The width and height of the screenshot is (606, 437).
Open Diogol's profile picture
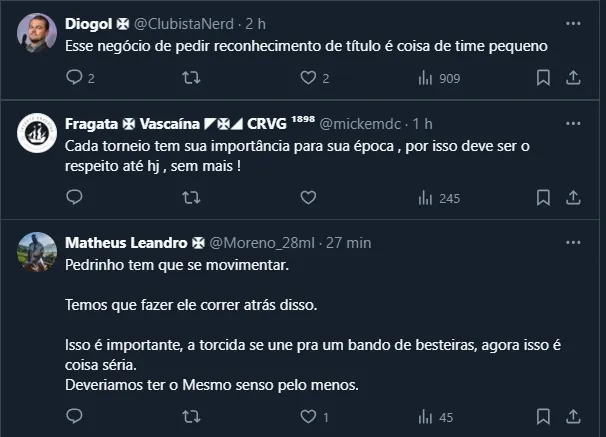pos(36,32)
